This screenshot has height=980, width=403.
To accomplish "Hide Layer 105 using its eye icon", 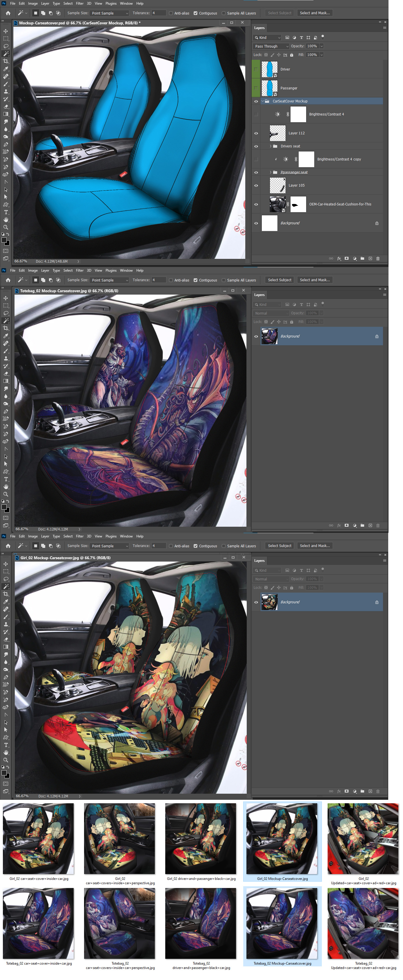I will point(256,186).
